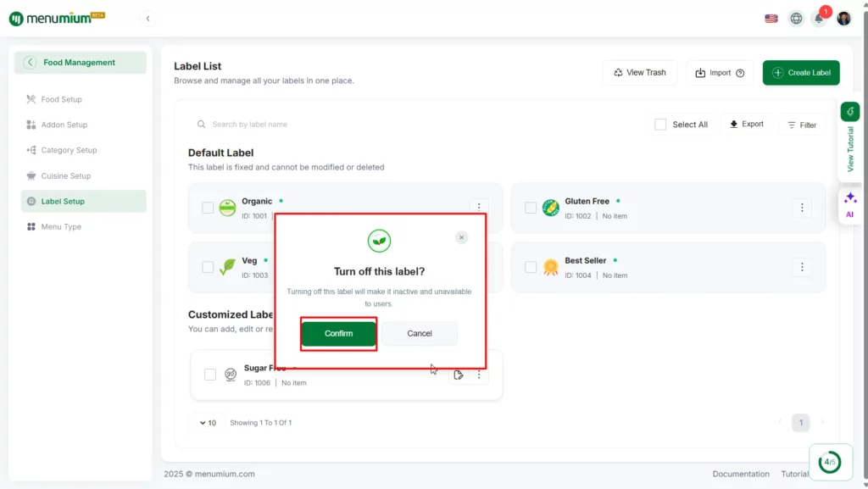This screenshot has width=868, height=489.
Task: Open the US flag language selector
Action: [771, 19]
